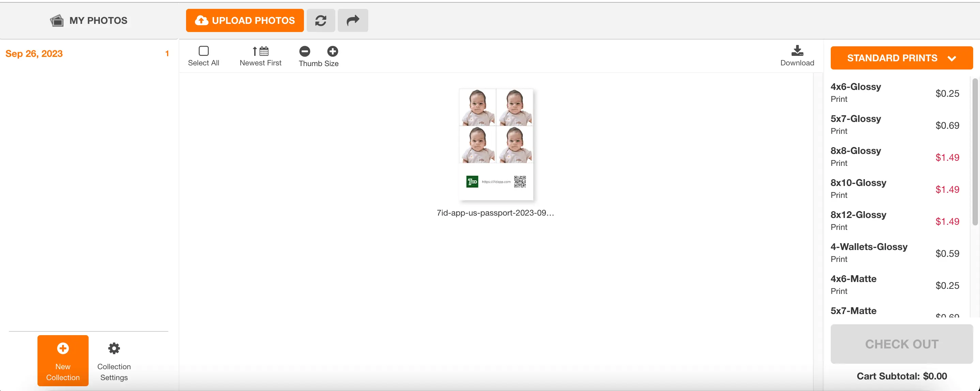The image size is (980, 391).
Task: Select the 4-Wallets-Glossy print option
Action: point(869,252)
